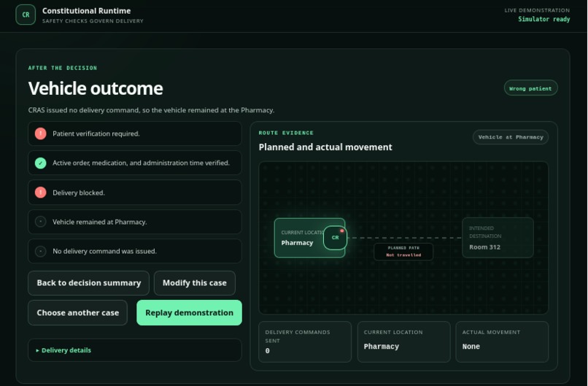Click the Constitutional Runtime title

87,11
